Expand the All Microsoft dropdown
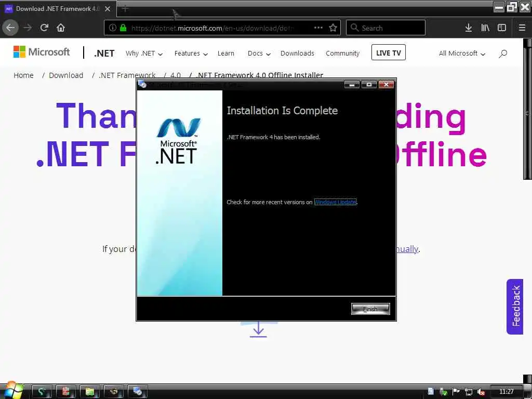The image size is (532, 399). click(462, 54)
